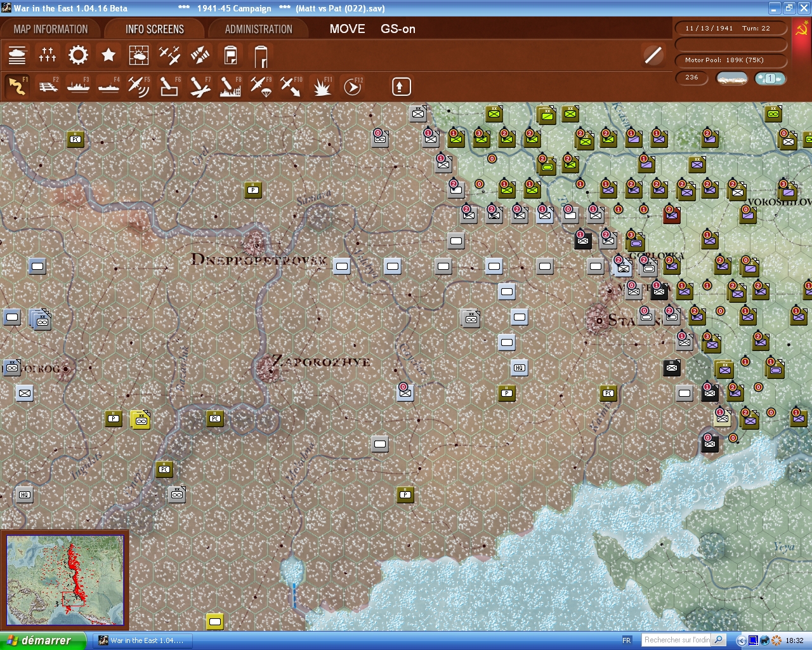The width and height of the screenshot is (812, 650).
Task: Click the Windows démarrer start button
Action: tap(43, 640)
